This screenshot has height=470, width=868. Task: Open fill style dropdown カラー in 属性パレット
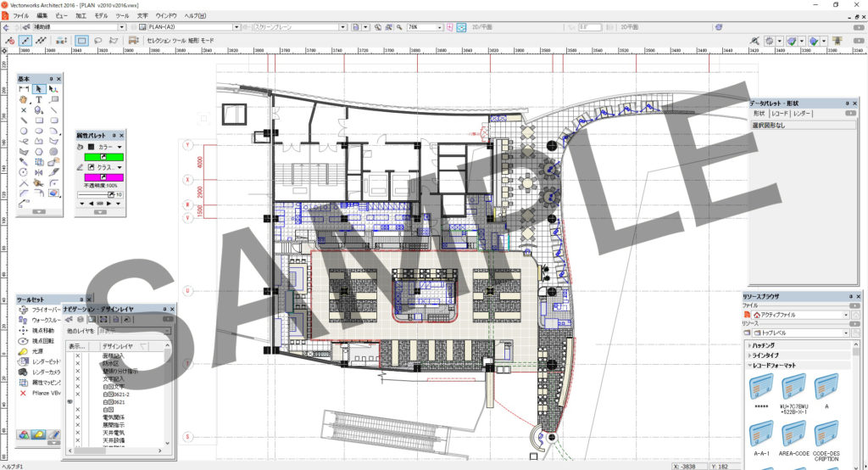120,147
